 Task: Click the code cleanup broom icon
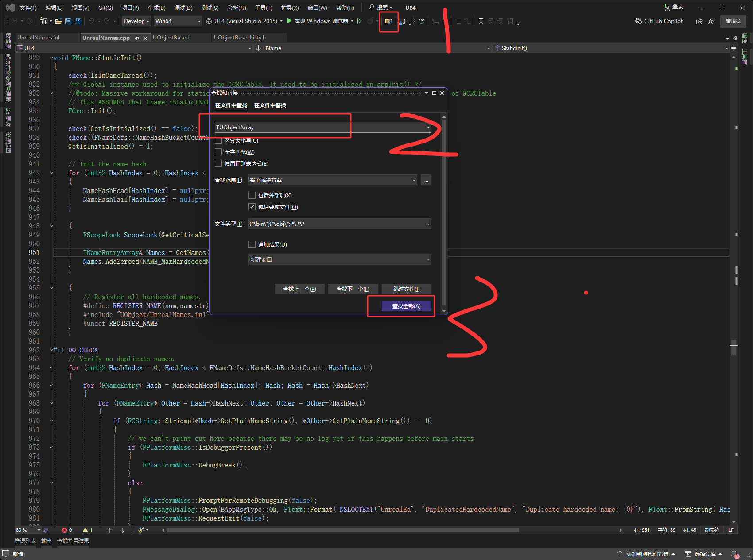tap(141, 530)
